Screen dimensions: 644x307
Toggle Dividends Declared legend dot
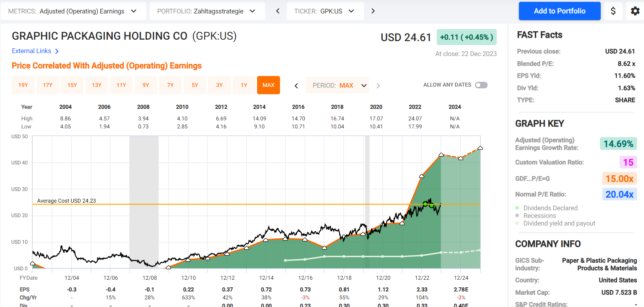click(x=517, y=208)
